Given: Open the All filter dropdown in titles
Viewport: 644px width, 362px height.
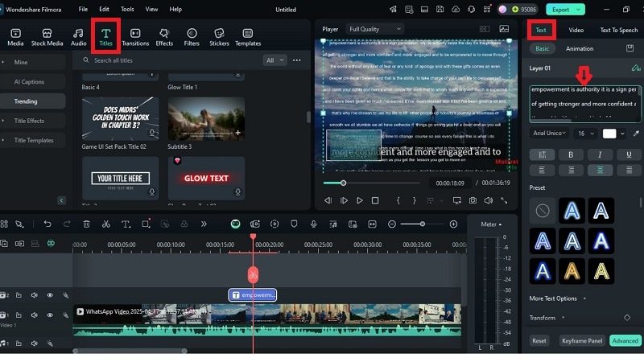Looking at the screenshot, I should 275,60.
